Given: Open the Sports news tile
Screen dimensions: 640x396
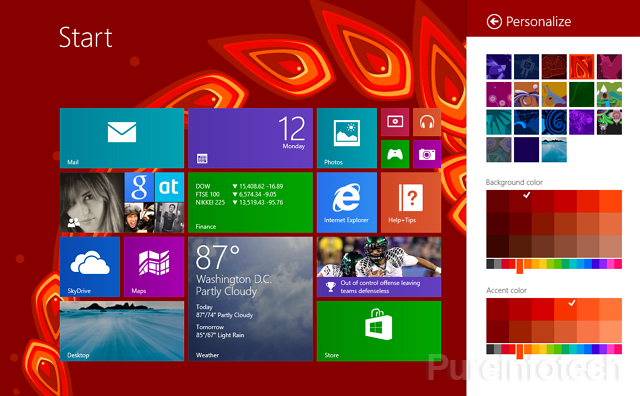Looking at the screenshot, I should click(379, 267).
